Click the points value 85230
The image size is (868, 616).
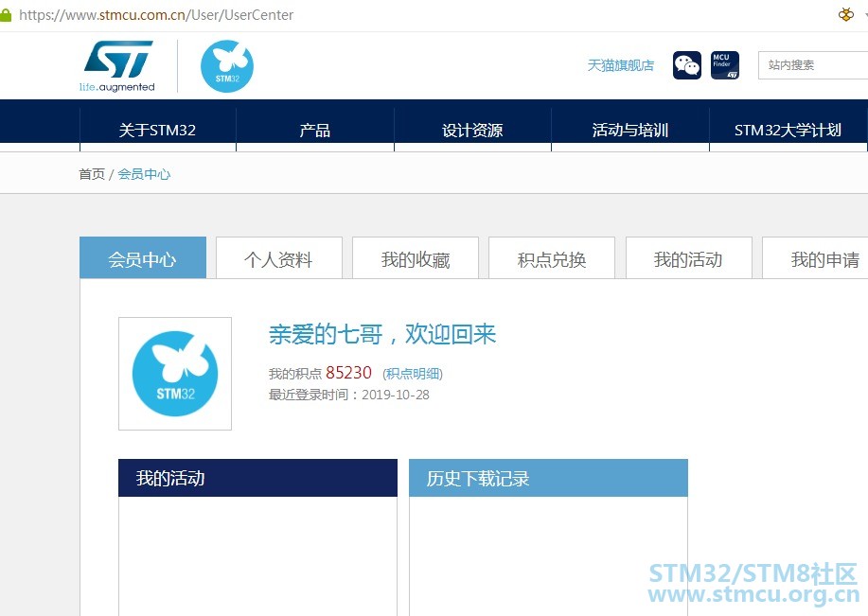coord(348,373)
